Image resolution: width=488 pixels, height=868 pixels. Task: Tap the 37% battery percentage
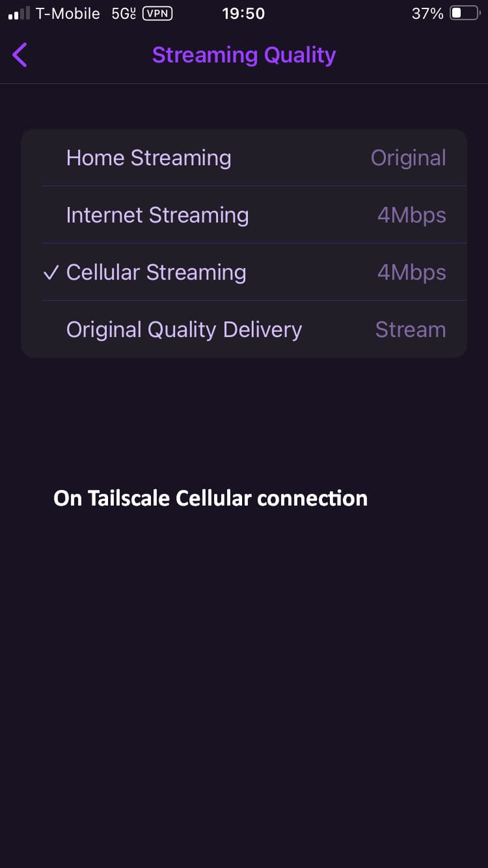tap(427, 14)
